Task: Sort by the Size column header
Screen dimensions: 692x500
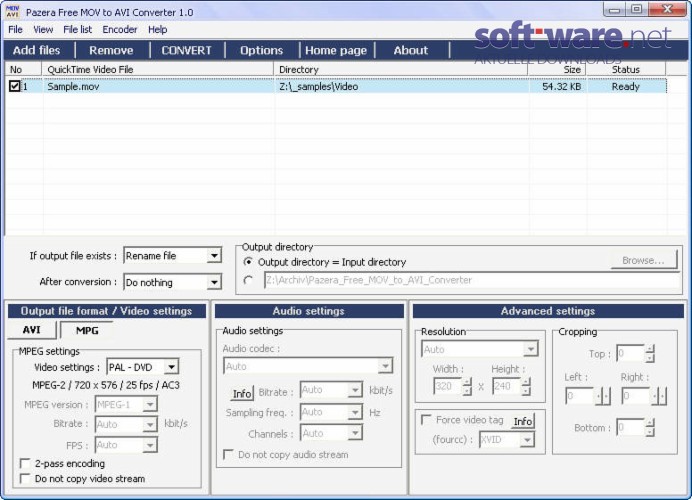Action: point(557,69)
